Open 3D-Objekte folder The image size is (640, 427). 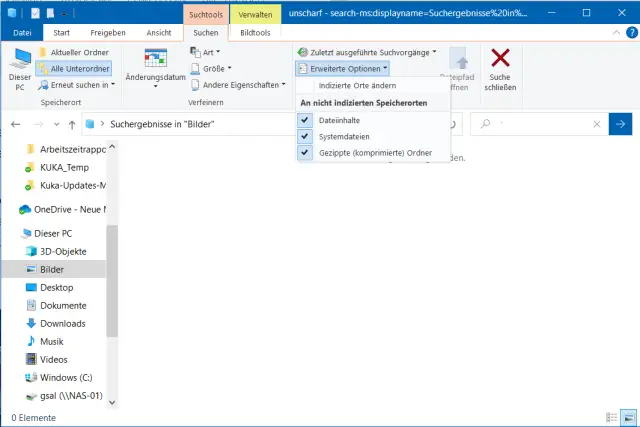pos(56,251)
